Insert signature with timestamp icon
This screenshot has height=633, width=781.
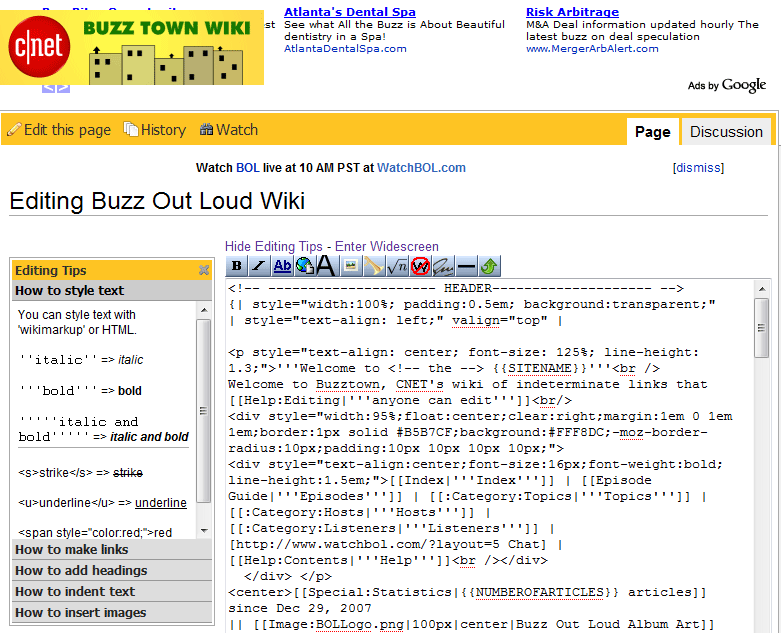coord(443,266)
